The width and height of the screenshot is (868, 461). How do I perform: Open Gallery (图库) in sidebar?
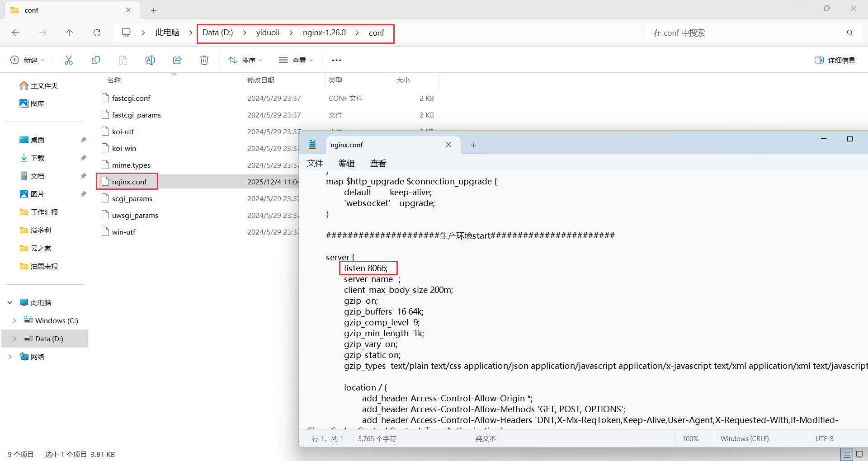(x=32, y=103)
